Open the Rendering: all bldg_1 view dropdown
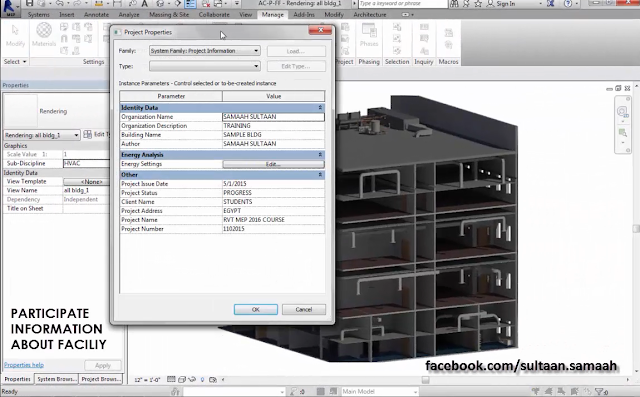The width and height of the screenshot is (640, 397). coord(42,135)
